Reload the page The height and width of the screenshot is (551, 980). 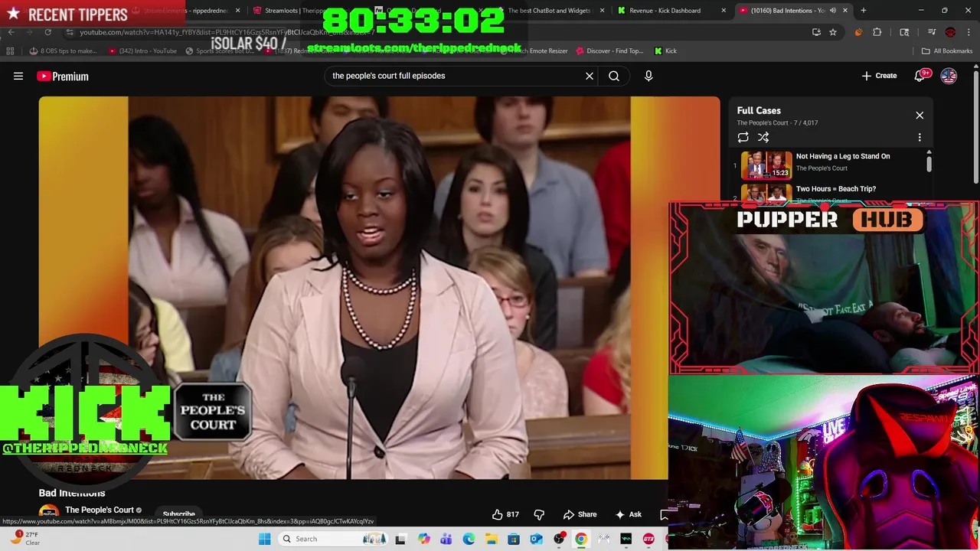[x=47, y=32]
